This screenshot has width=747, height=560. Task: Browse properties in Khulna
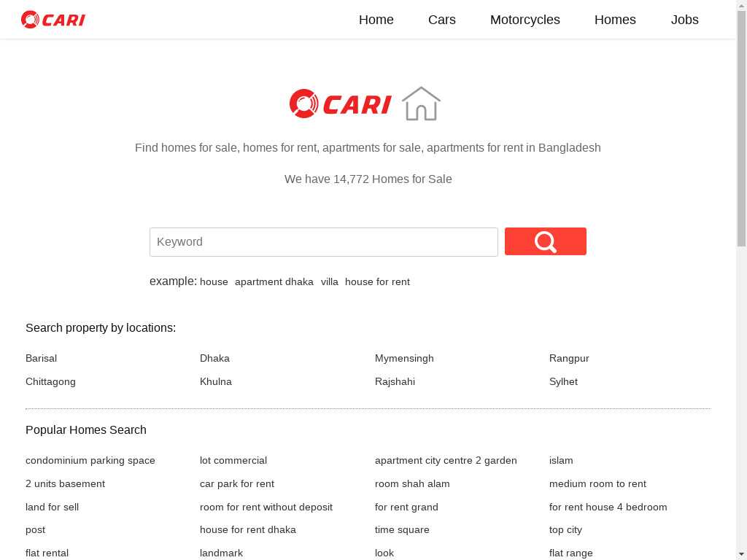(216, 381)
